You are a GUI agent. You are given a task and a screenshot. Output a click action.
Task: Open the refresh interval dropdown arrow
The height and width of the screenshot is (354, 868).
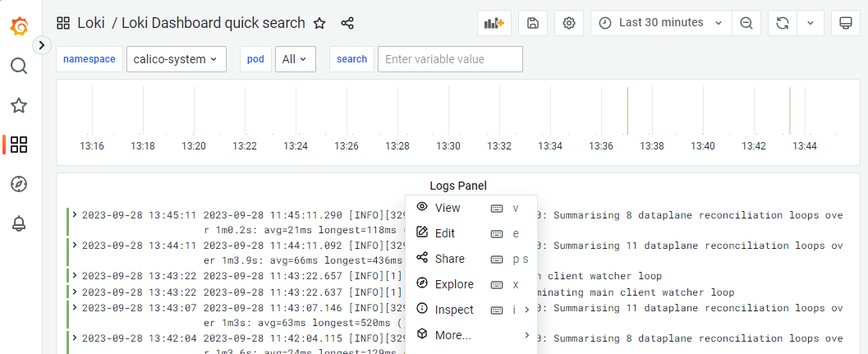810,23
